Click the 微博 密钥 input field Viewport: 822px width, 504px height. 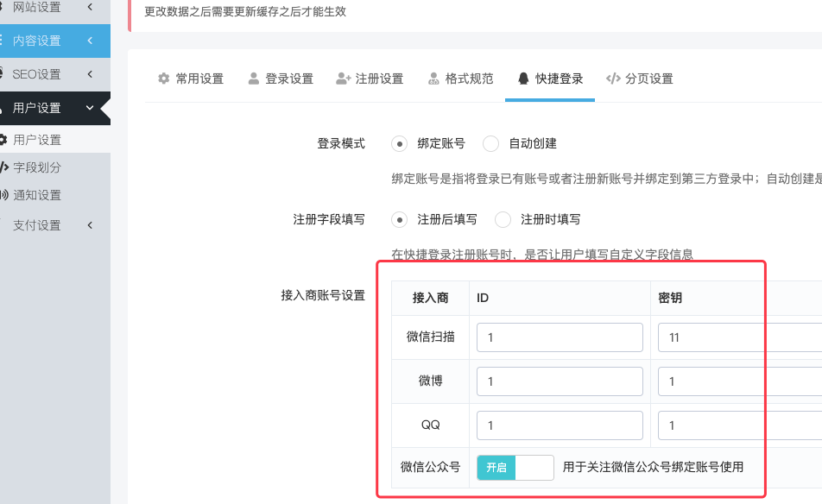click(x=740, y=381)
